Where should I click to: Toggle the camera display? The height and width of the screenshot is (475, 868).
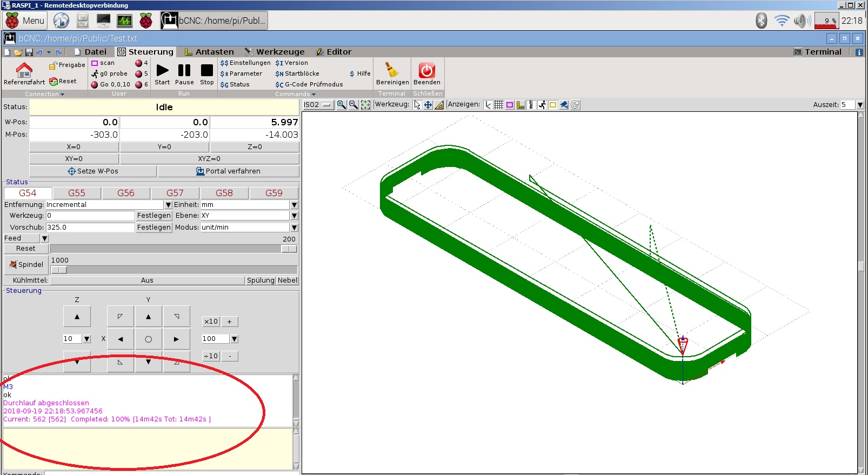564,105
